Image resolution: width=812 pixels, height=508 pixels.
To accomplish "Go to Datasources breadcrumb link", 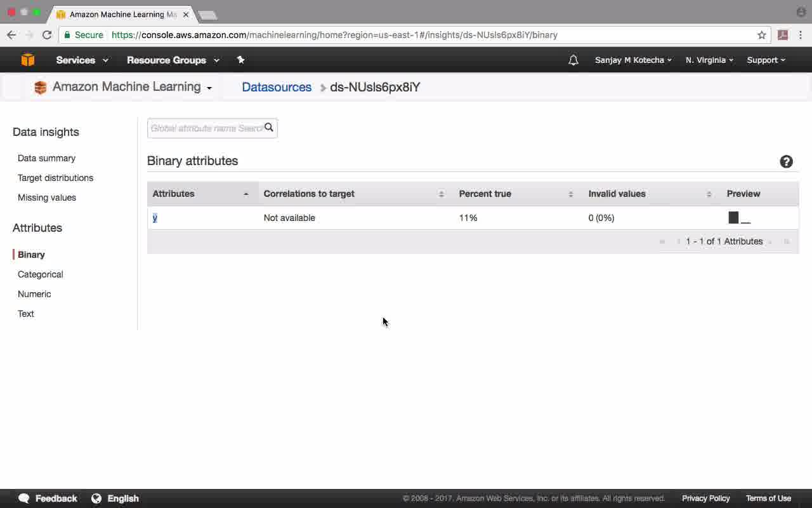I will point(277,87).
